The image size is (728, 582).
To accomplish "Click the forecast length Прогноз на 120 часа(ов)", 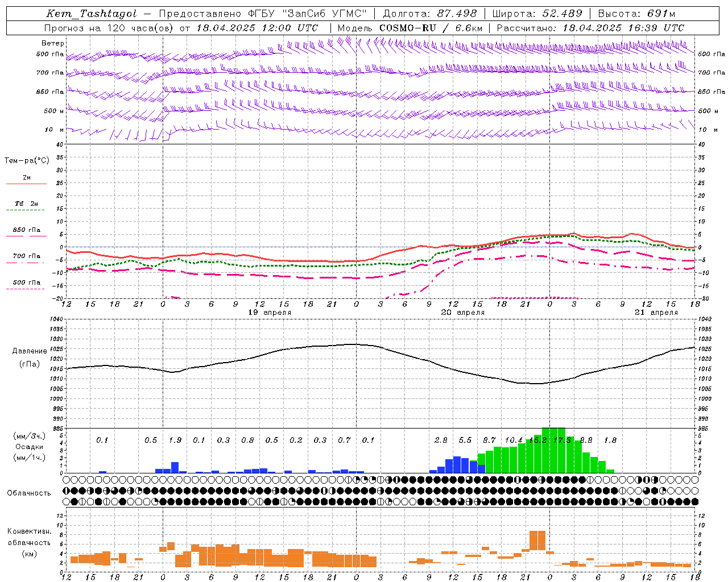I will [x=110, y=28].
